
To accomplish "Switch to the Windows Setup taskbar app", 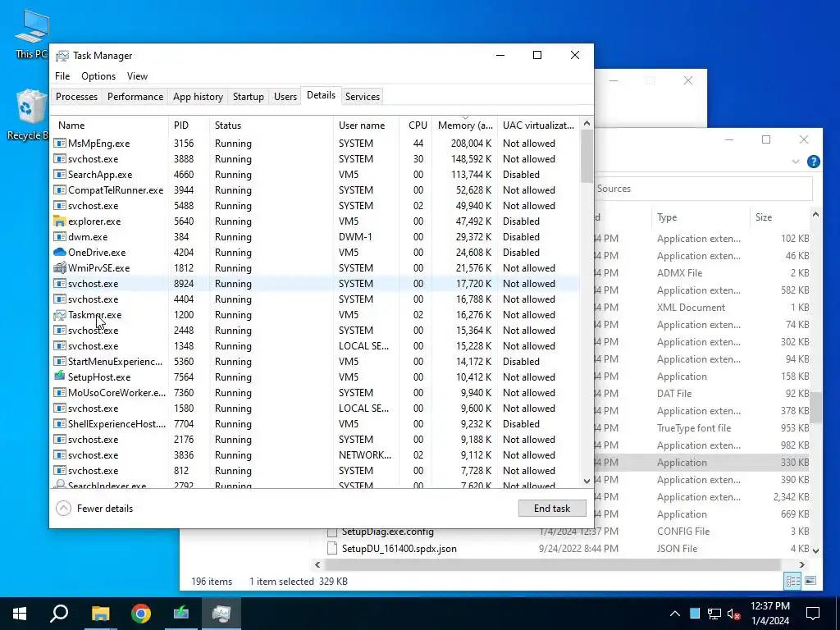I will [181, 614].
